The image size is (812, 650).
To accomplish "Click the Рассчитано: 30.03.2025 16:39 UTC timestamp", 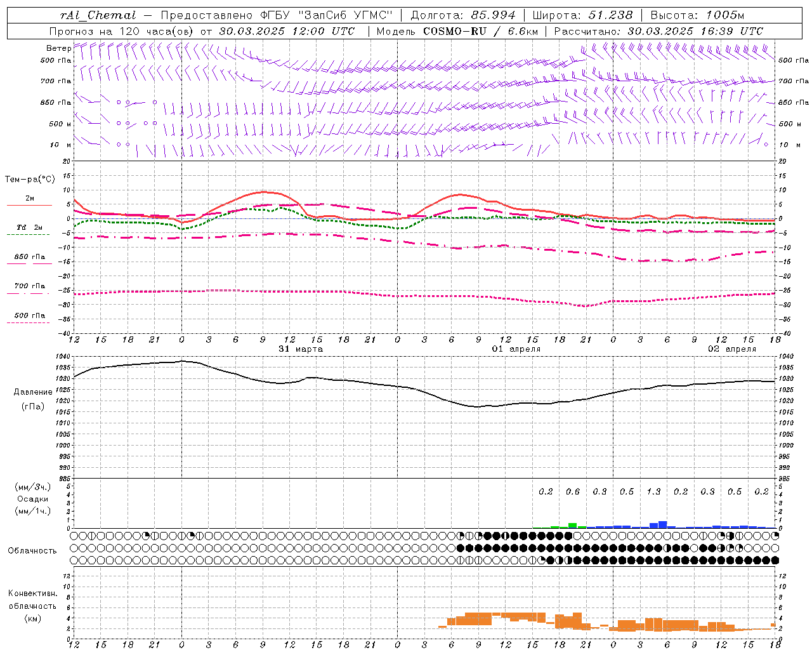I will pos(658,30).
